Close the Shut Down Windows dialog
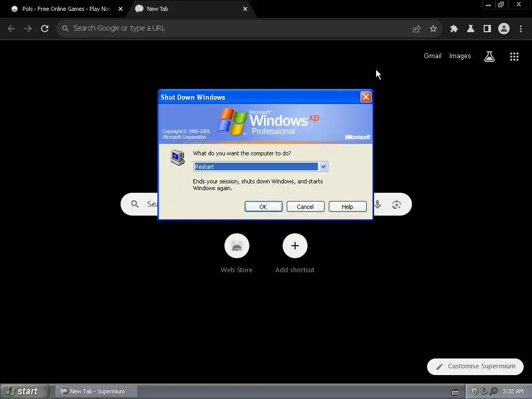The image size is (532, 399). [366, 97]
